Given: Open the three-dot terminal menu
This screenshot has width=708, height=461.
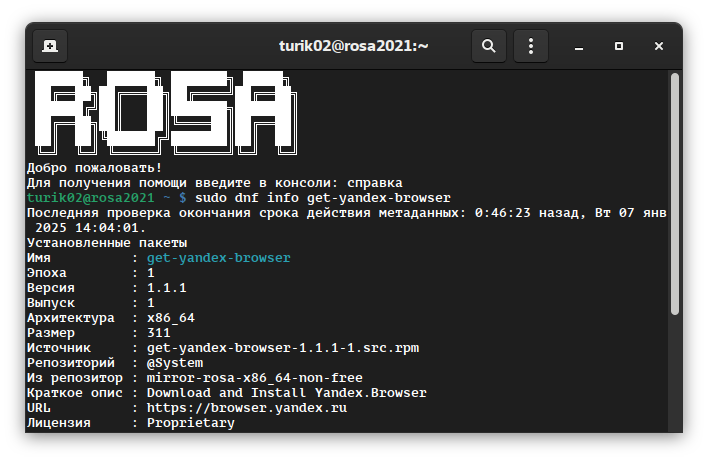Looking at the screenshot, I should click(x=531, y=46).
